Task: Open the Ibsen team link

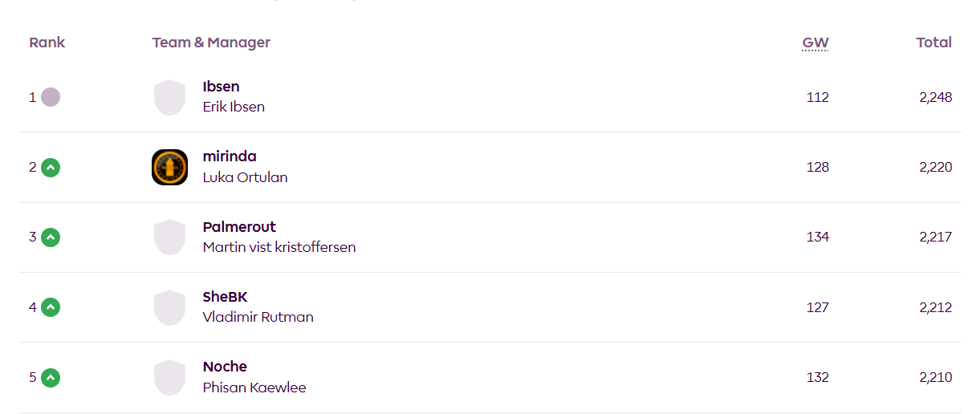Action: 221,87
